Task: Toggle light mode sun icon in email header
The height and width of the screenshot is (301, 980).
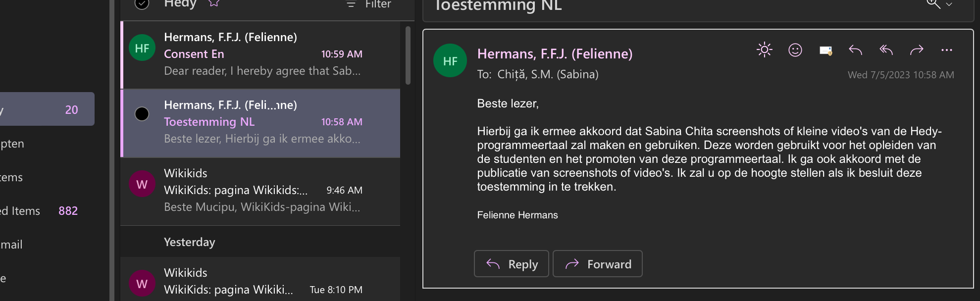Action: pos(764,50)
